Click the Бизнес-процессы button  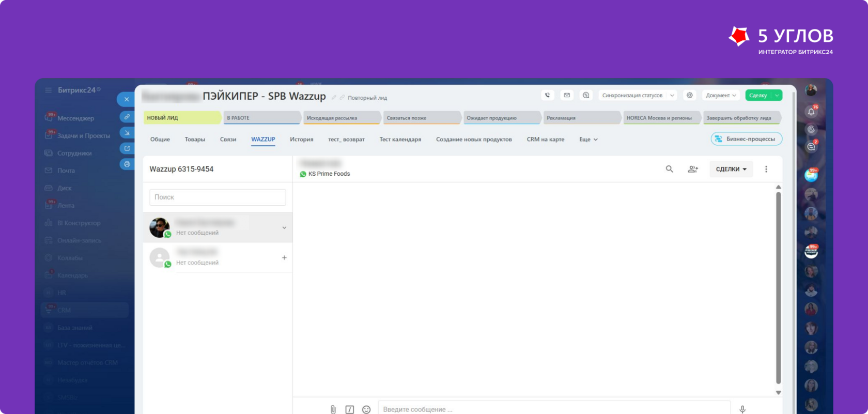(747, 139)
